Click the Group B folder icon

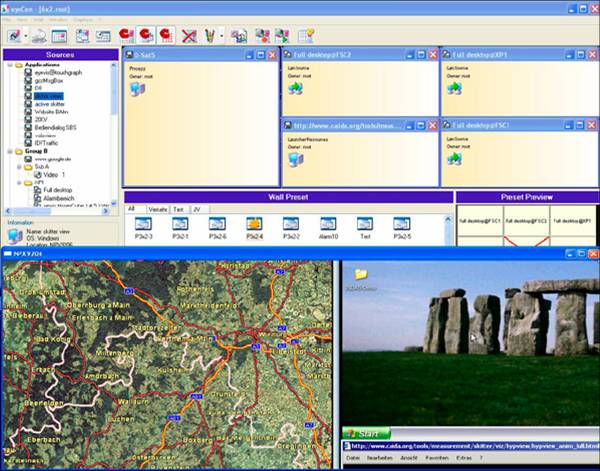pyautogui.click(x=19, y=152)
